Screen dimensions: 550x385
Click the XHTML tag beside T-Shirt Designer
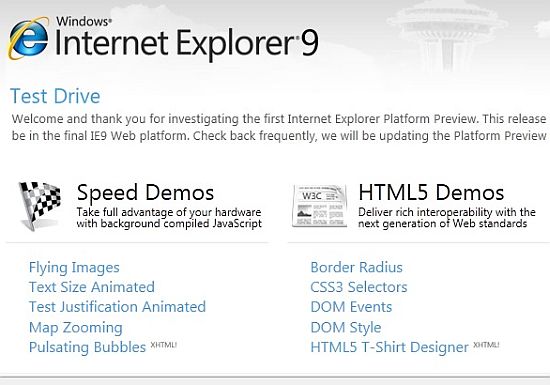[486, 345]
